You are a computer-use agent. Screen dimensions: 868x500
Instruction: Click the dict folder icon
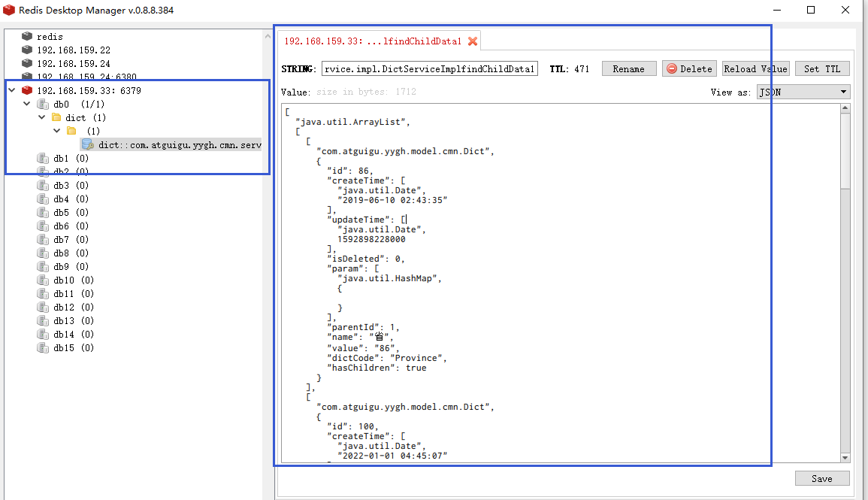point(56,117)
